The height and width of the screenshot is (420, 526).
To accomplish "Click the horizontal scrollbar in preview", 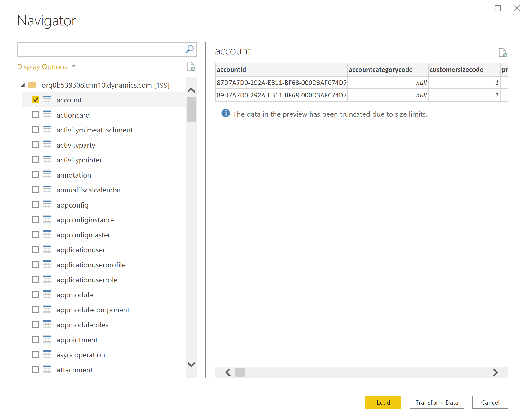I will (240, 372).
